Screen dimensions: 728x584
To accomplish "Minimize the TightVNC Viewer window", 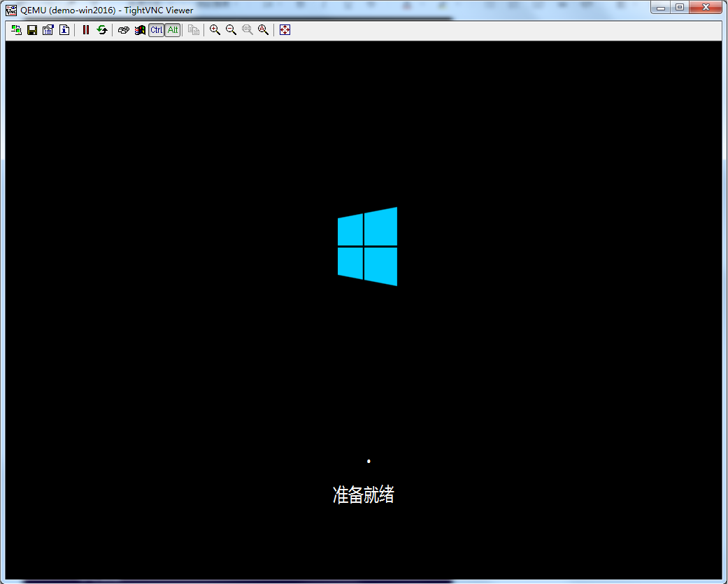I will 661,8.
